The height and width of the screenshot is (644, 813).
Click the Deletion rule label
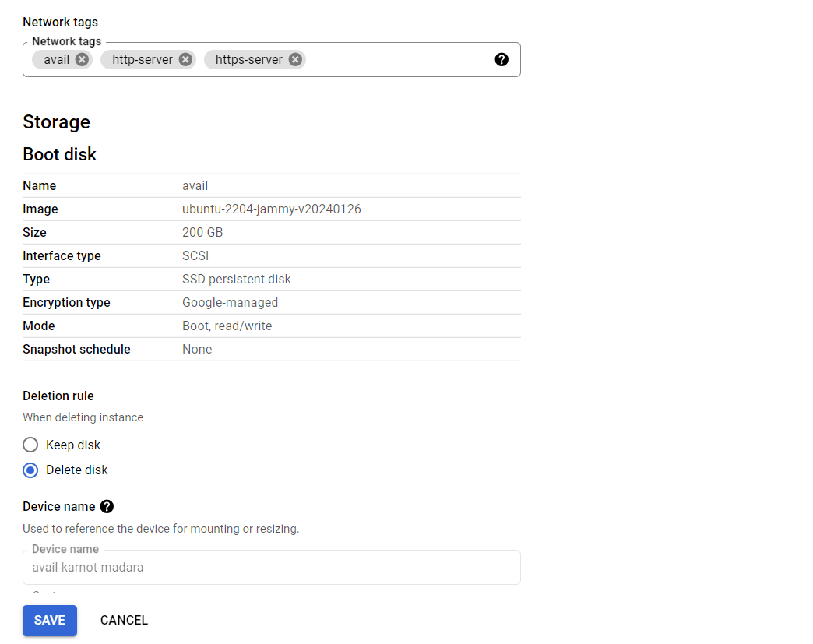[x=58, y=396]
